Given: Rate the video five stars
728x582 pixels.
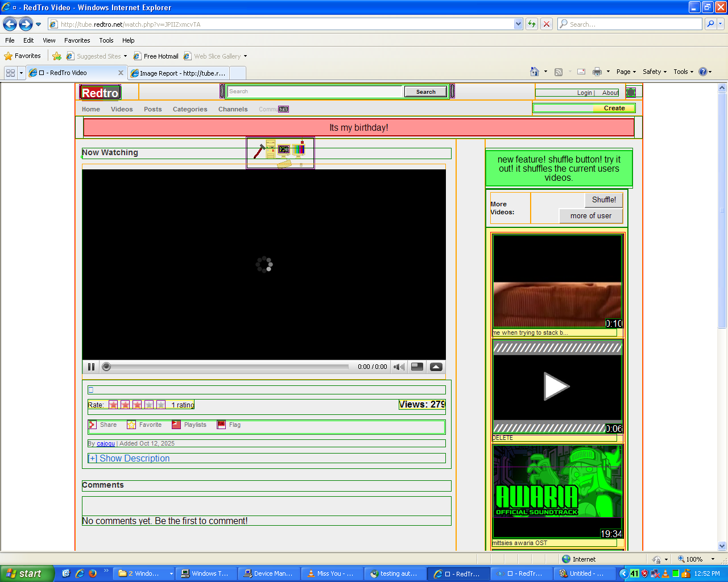Looking at the screenshot, I should point(161,405).
